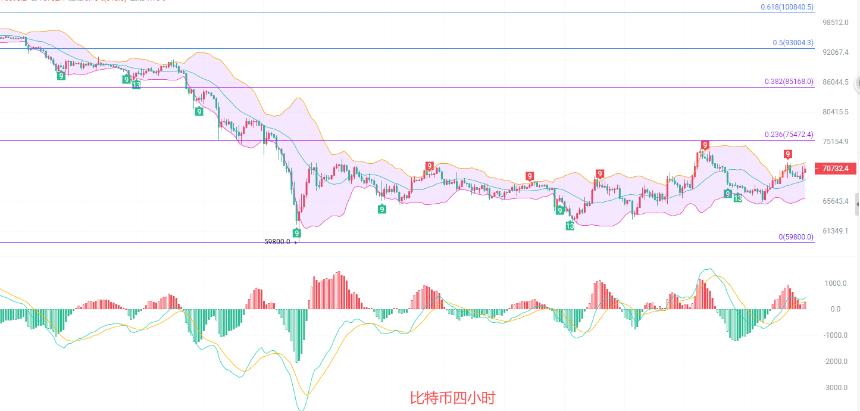Select the 0.5(93004.3) Fibonacci label
The image size is (860, 411).
[793, 43]
